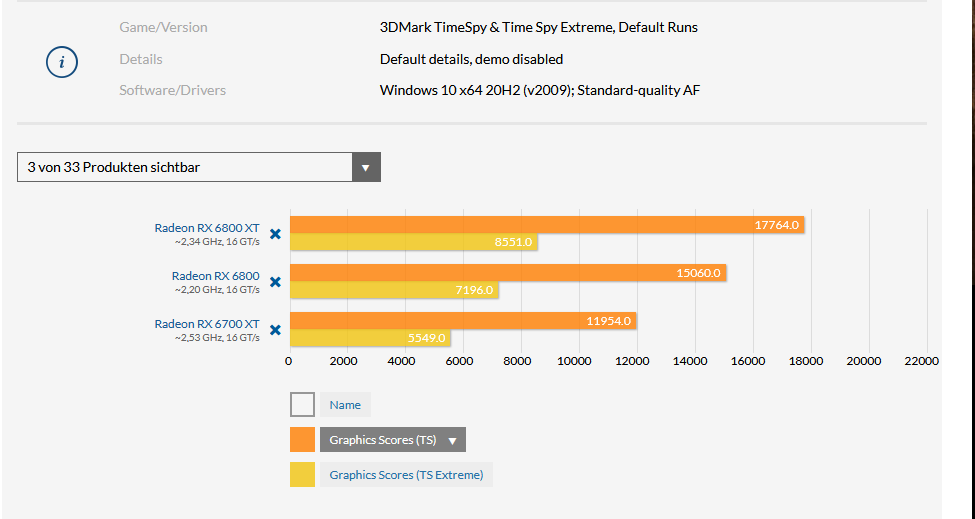
Task: Click the 10000 axis label
Action: (x=574, y=361)
